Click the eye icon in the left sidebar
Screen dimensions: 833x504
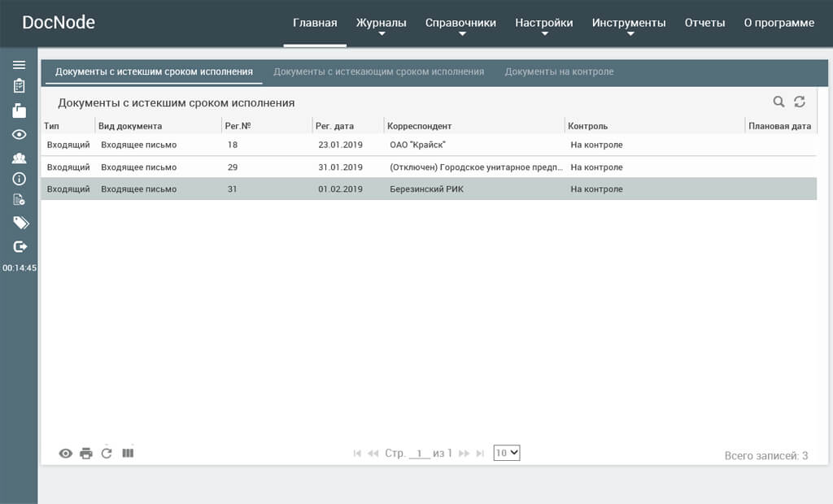(x=20, y=134)
